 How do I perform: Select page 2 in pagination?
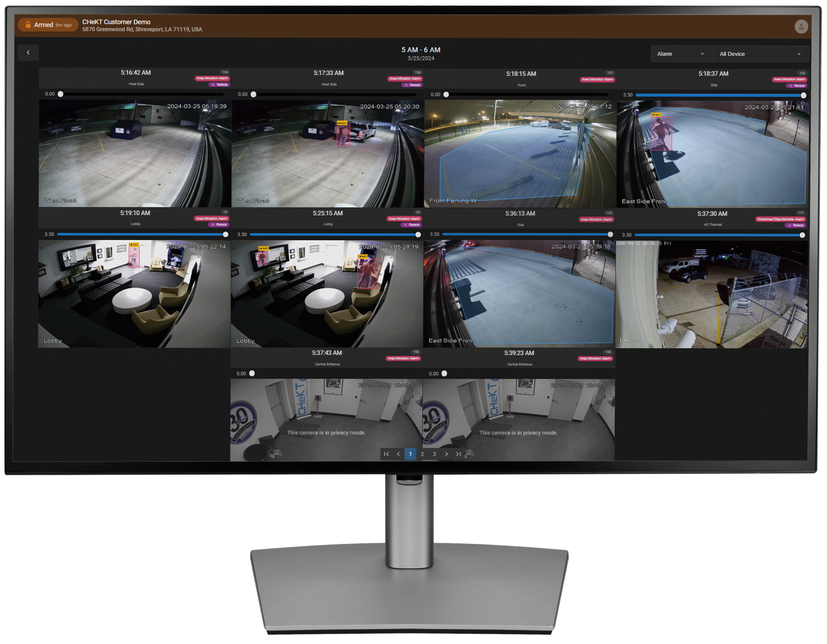pyautogui.click(x=422, y=454)
